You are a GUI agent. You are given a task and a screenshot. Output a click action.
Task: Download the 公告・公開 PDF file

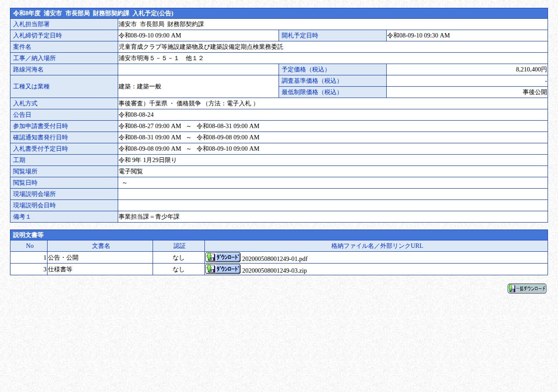(x=223, y=257)
